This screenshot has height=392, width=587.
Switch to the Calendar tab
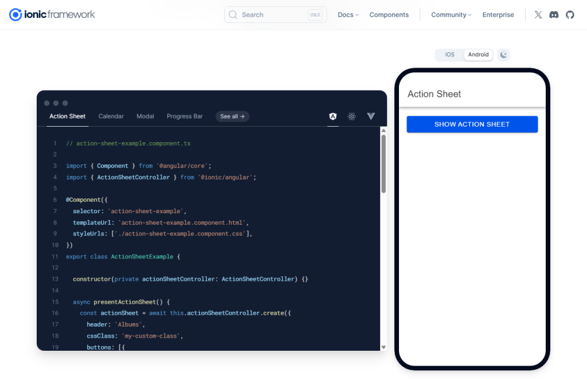coord(111,116)
